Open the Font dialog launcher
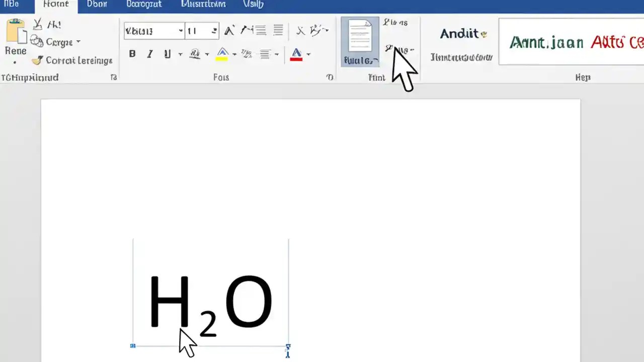Viewport: 644px width, 362px height. [x=330, y=77]
